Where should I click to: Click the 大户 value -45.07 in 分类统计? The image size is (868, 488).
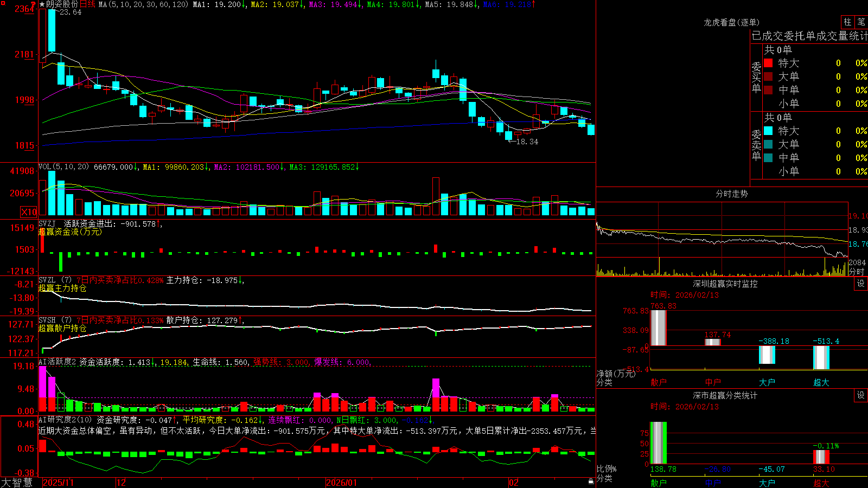(772, 469)
